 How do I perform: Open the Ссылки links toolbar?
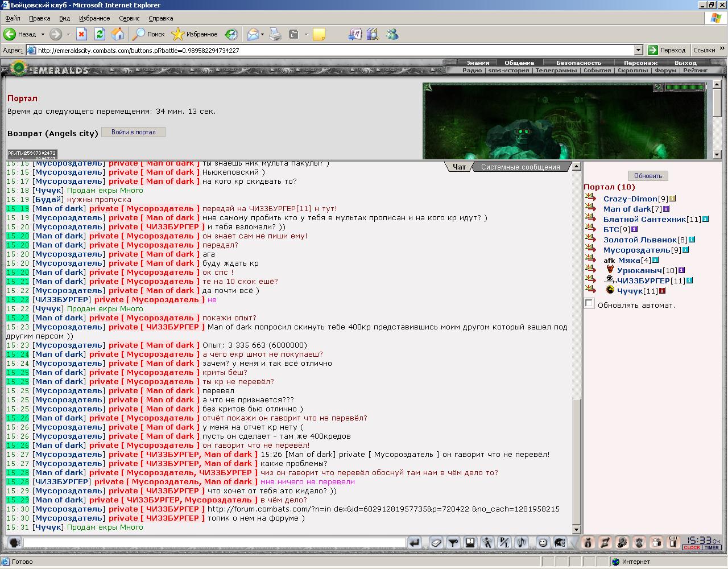click(x=704, y=50)
